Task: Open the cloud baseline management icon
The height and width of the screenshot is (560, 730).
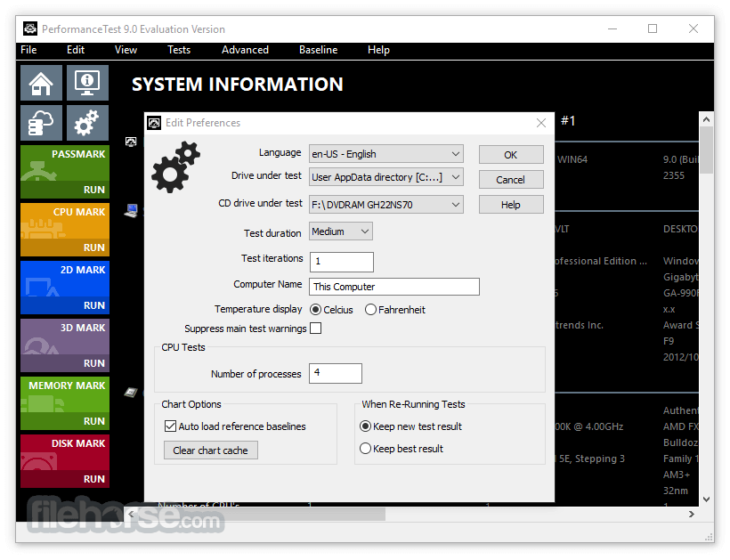Action: tap(41, 123)
